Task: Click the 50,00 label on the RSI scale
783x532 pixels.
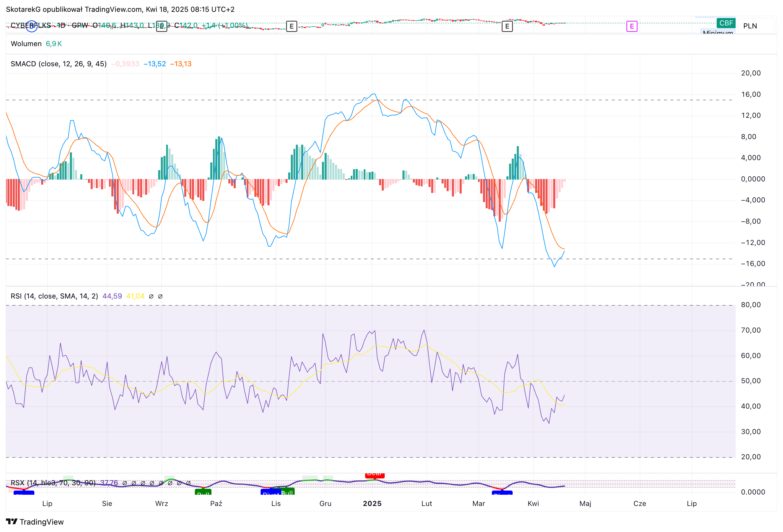Action: pyautogui.click(x=751, y=381)
